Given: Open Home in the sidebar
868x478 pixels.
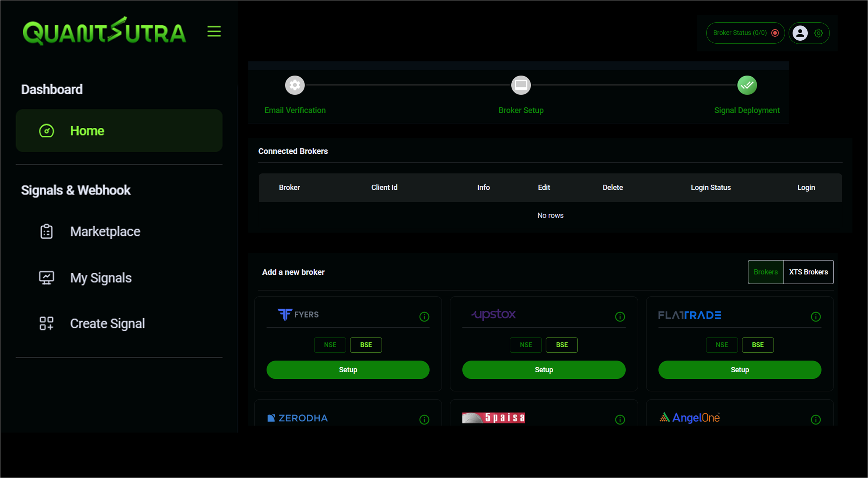Looking at the screenshot, I should tap(119, 131).
